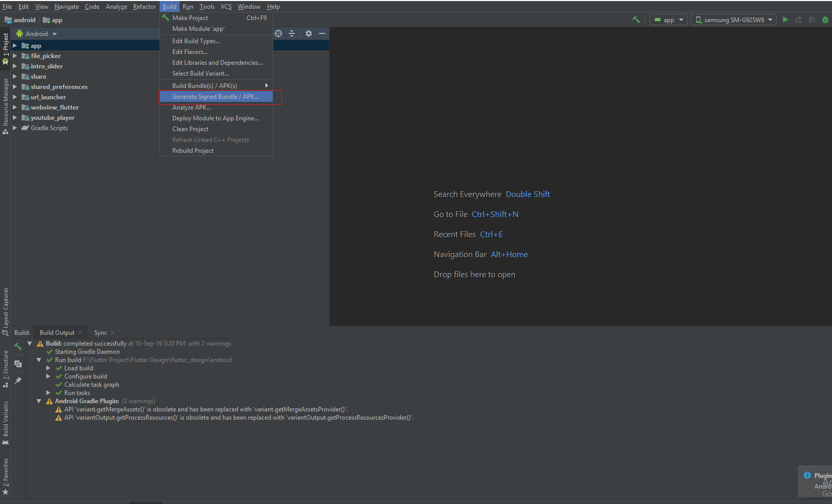The height and width of the screenshot is (504, 832).
Task: Click the Make Project hammer in top toolbar
Action: (x=636, y=20)
